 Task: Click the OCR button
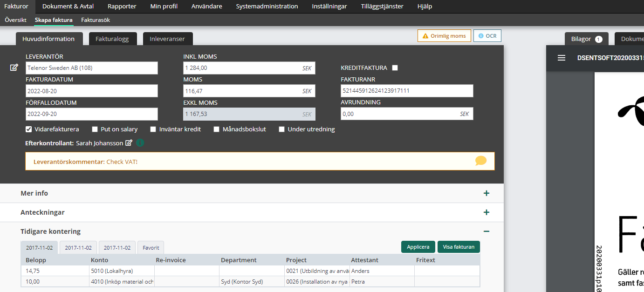coord(487,36)
